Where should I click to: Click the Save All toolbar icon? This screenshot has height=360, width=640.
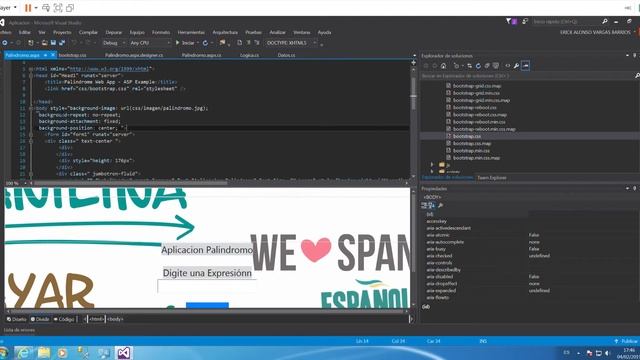tap(62, 42)
